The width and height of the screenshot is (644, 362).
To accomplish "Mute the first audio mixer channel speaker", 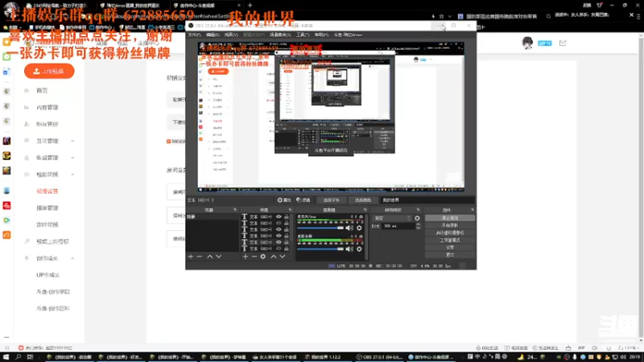I will coord(349,228).
